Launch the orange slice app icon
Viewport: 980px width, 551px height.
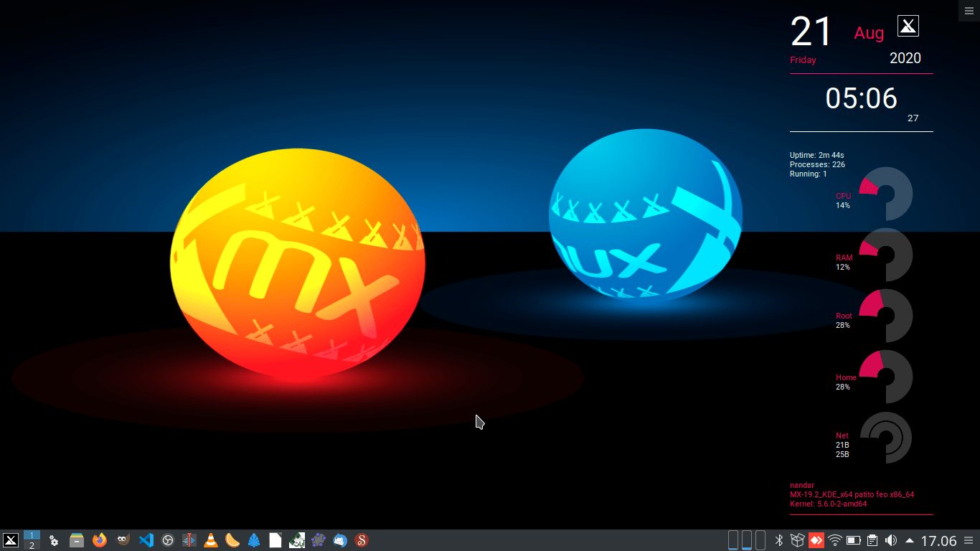(232, 540)
